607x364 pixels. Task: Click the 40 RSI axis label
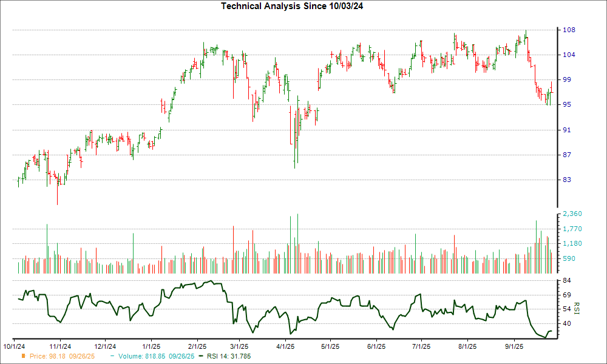click(x=569, y=324)
